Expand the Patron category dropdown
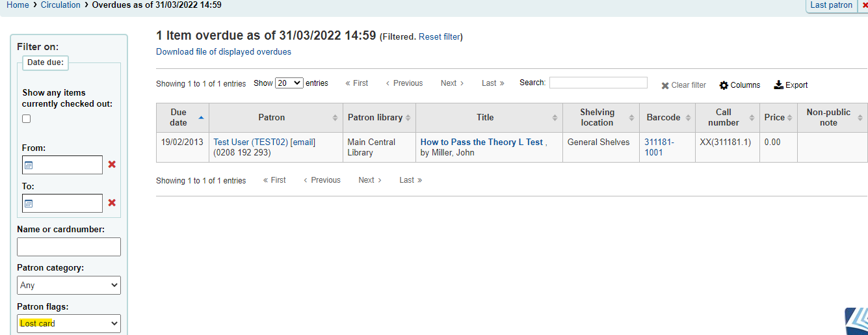868x335 pixels. [69, 285]
